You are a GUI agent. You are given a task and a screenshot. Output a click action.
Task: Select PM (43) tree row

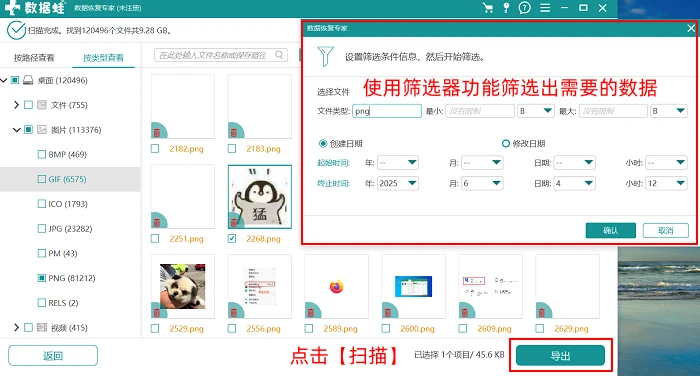70,254
